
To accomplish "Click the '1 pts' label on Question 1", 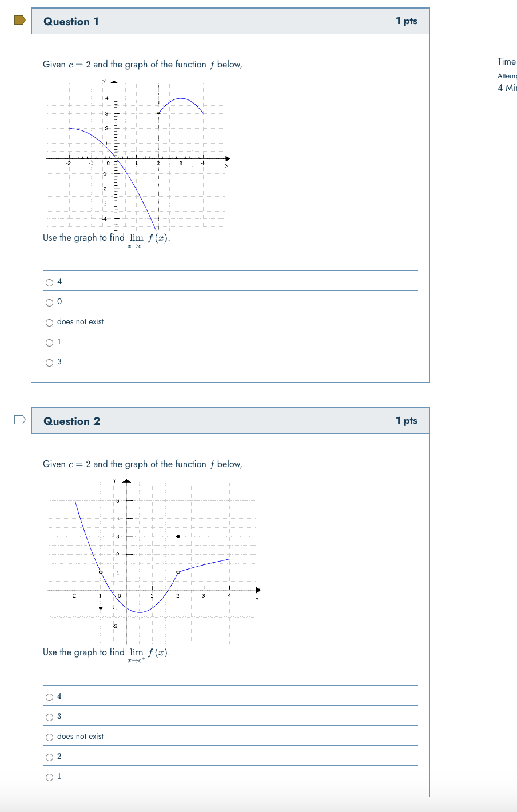I will (x=408, y=21).
